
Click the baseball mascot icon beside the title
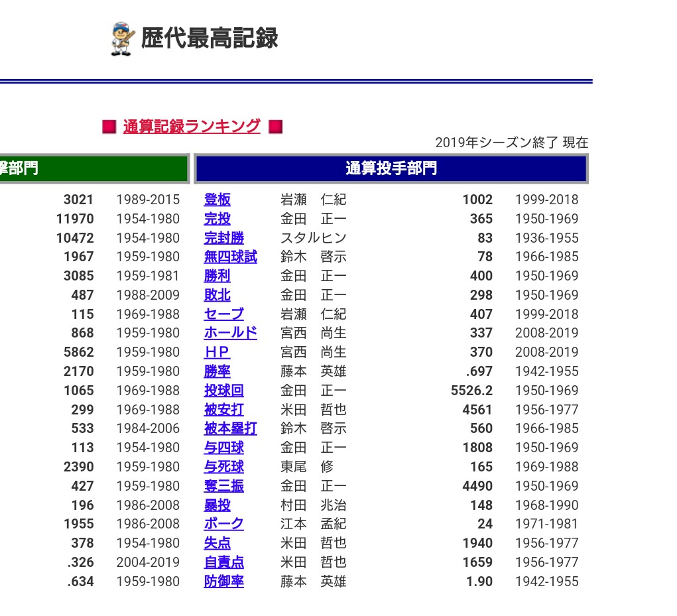pos(123,39)
